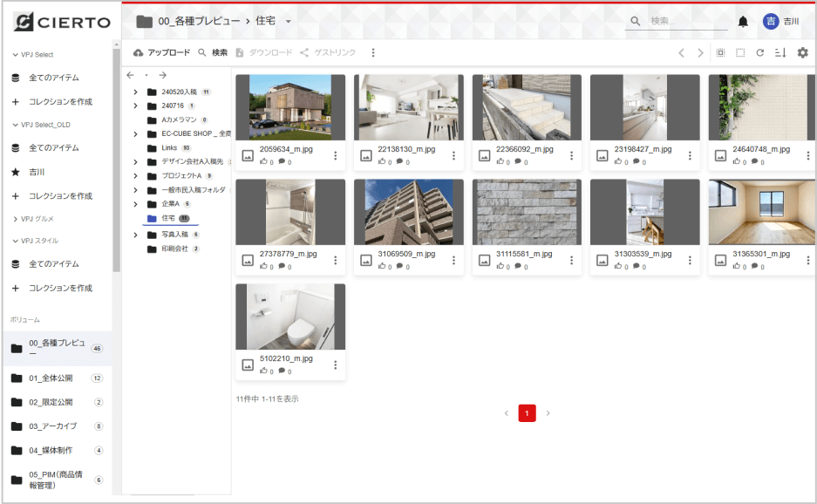
Task: Deselect items with the deselect icon
Action: click(738, 52)
